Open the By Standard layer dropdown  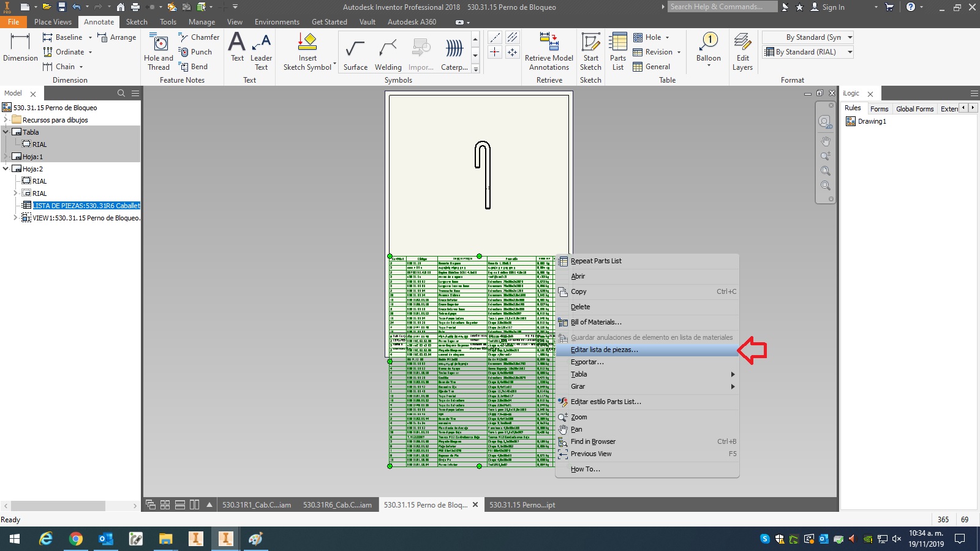tap(850, 37)
